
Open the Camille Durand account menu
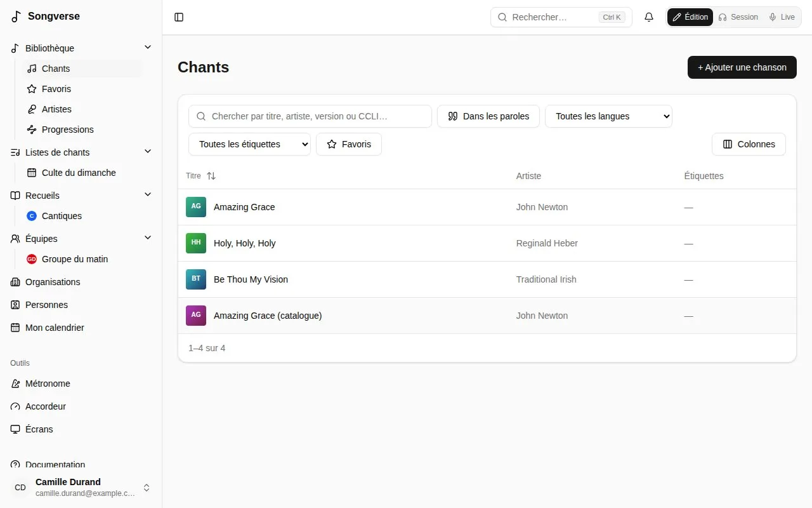81,488
